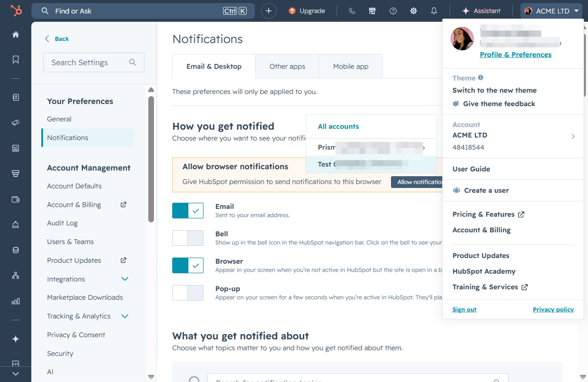This screenshot has width=588, height=382.
Task: Open the Sales storefront icon in left rail
Action: coord(16,174)
